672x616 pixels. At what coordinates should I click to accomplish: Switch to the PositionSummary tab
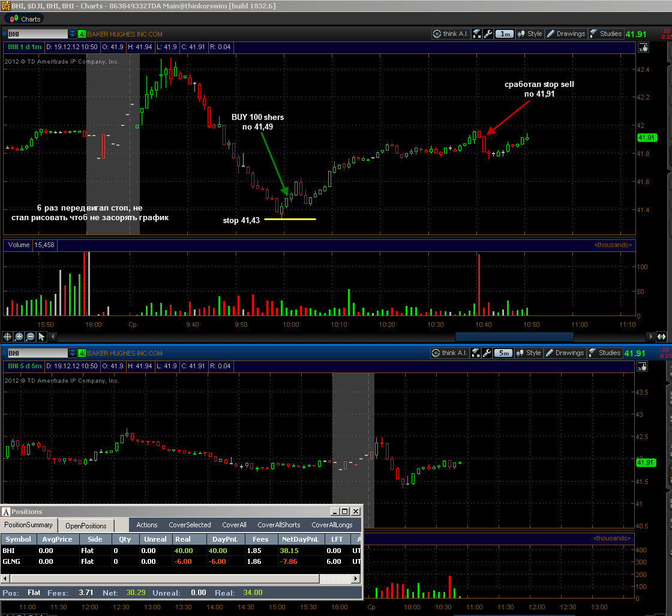(x=28, y=525)
